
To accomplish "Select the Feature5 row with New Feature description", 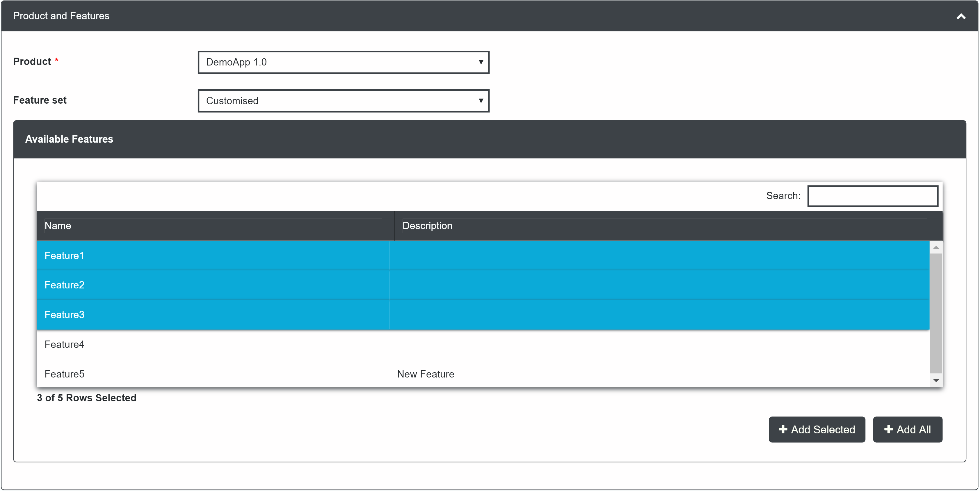I will pyautogui.click(x=213, y=374).
